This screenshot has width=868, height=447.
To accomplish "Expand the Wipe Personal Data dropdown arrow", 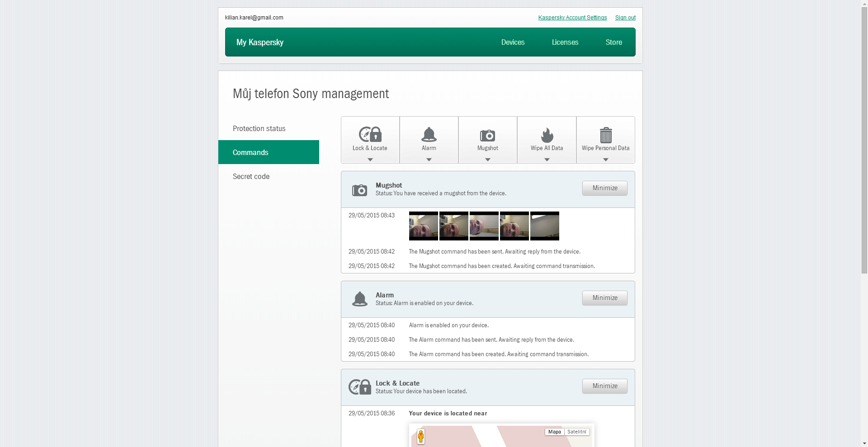I will pyautogui.click(x=606, y=160).
